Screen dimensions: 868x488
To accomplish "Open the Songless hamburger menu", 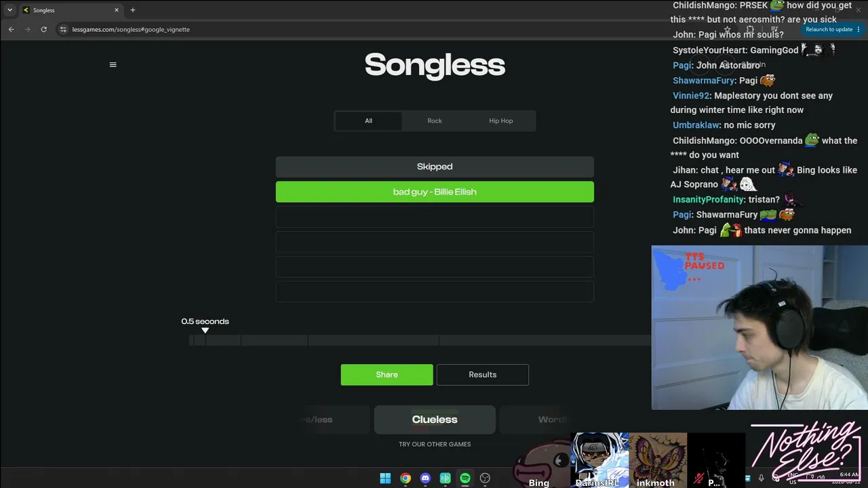I will (113, 65).
